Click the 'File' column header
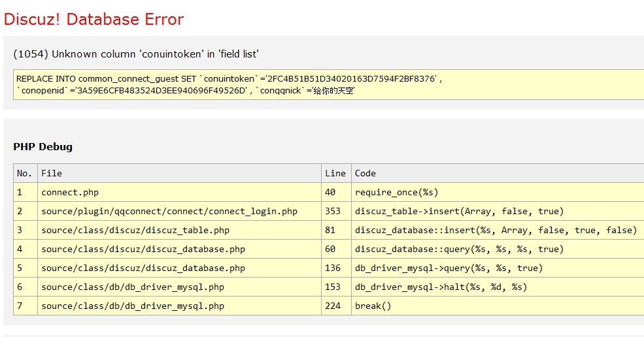Image resolution: width=644 pixels, height=337 pixels. pos(52,173)
